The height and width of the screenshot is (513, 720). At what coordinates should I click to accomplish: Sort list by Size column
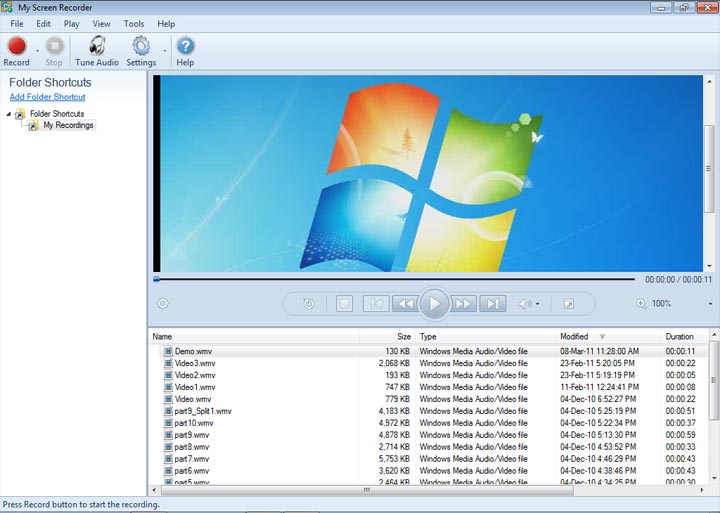tap(404, 337)
